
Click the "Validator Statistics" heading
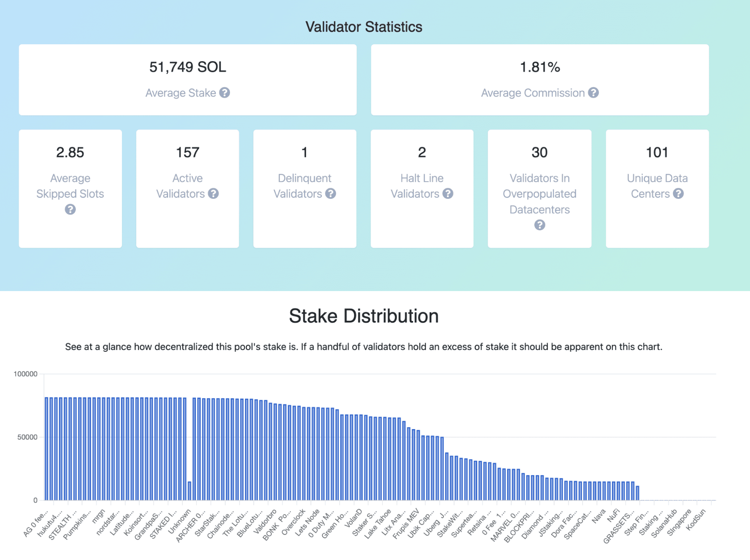(x=364, y=27)
